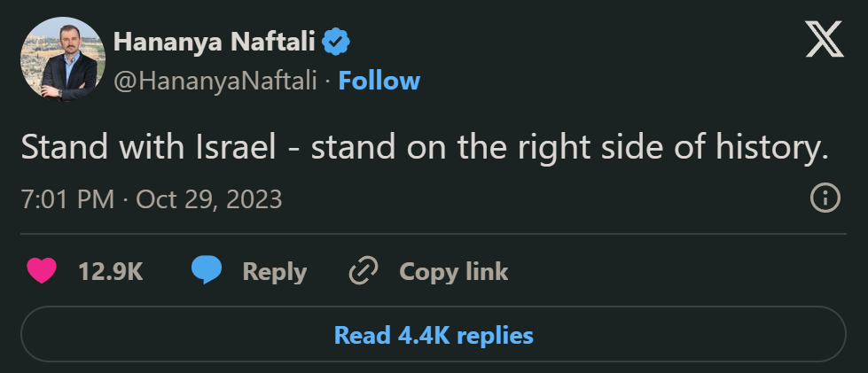
Task: Click the 7:01 PM time text
Action: [67, 198]
